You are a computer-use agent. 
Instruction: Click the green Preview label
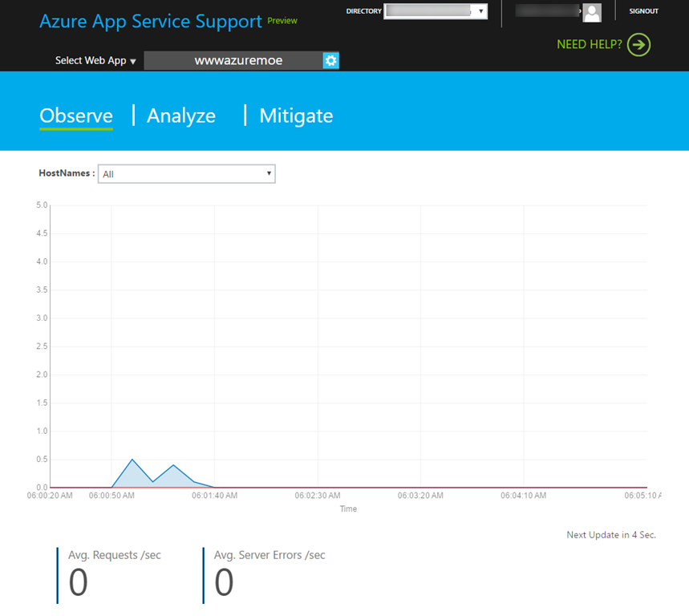(x=282, y=21)
